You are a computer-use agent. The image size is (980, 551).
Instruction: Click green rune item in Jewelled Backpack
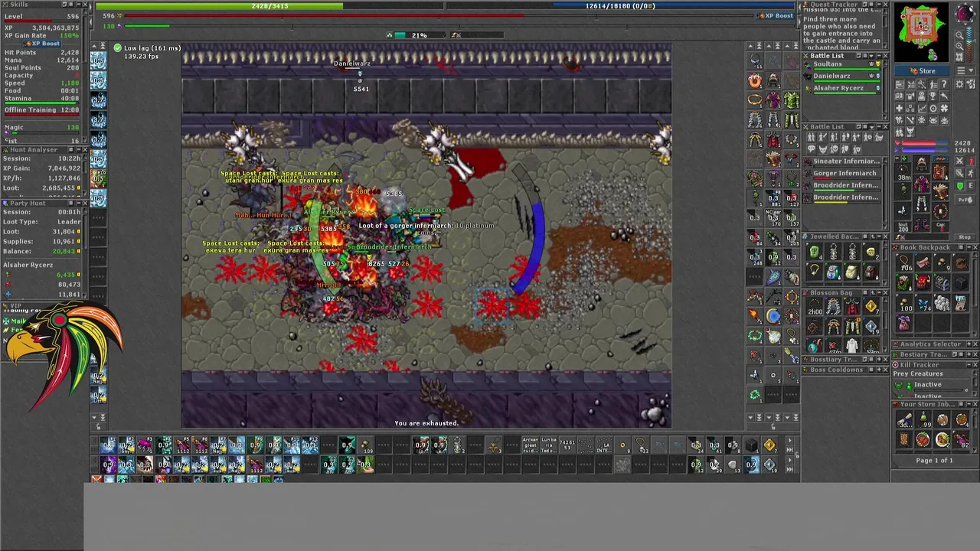click(x=815, y=251)
